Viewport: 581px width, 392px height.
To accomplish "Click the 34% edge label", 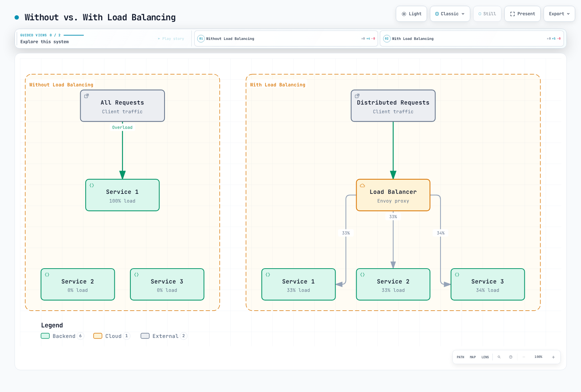I will (440, 233).
